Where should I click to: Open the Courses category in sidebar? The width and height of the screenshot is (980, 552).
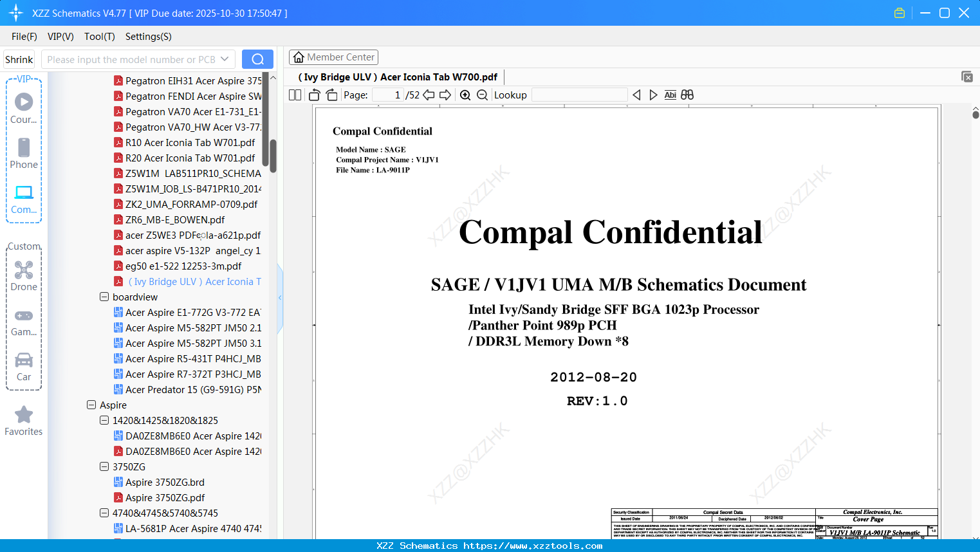[x=24, y=108]
